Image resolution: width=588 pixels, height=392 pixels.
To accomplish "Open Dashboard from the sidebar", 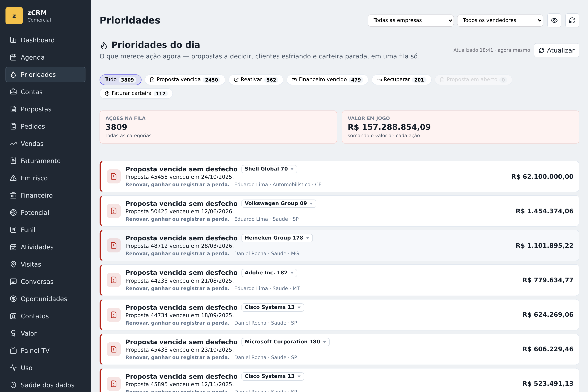I will 45,40.
